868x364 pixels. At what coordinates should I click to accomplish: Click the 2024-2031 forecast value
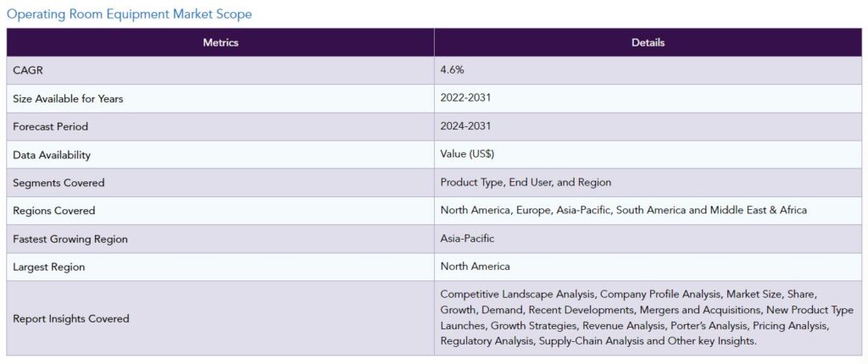(x=465, y=126)
